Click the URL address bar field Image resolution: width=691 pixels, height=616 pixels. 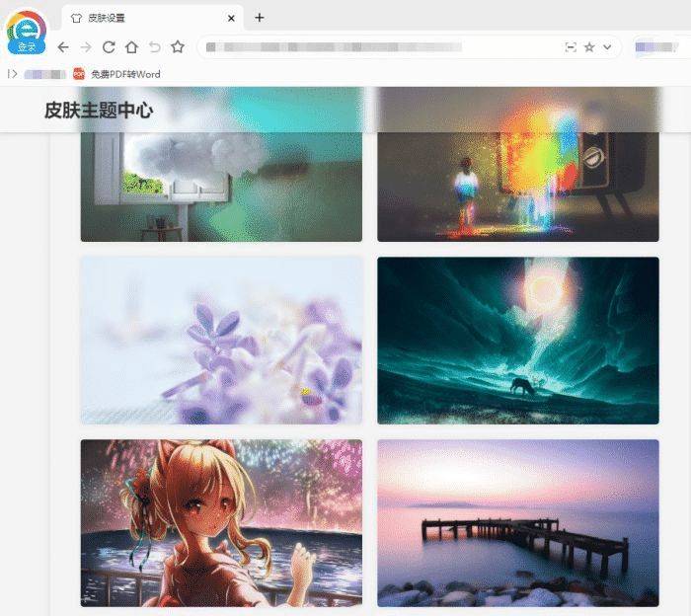pyautogui.click(x=375, y=46)
